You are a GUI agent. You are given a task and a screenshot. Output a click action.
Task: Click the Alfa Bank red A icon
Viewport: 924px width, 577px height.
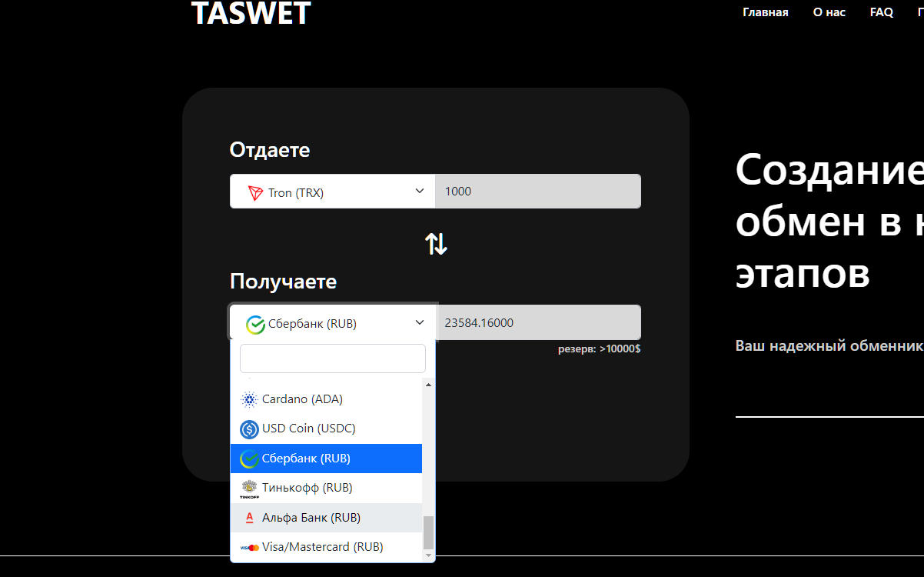(x=249, y=518)
